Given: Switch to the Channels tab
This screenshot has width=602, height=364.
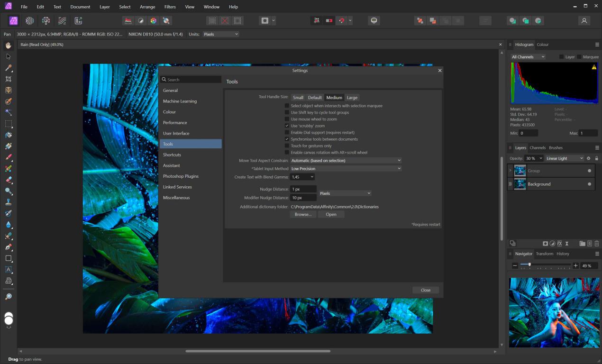Looking at the screenshot, I should point(538,148).
